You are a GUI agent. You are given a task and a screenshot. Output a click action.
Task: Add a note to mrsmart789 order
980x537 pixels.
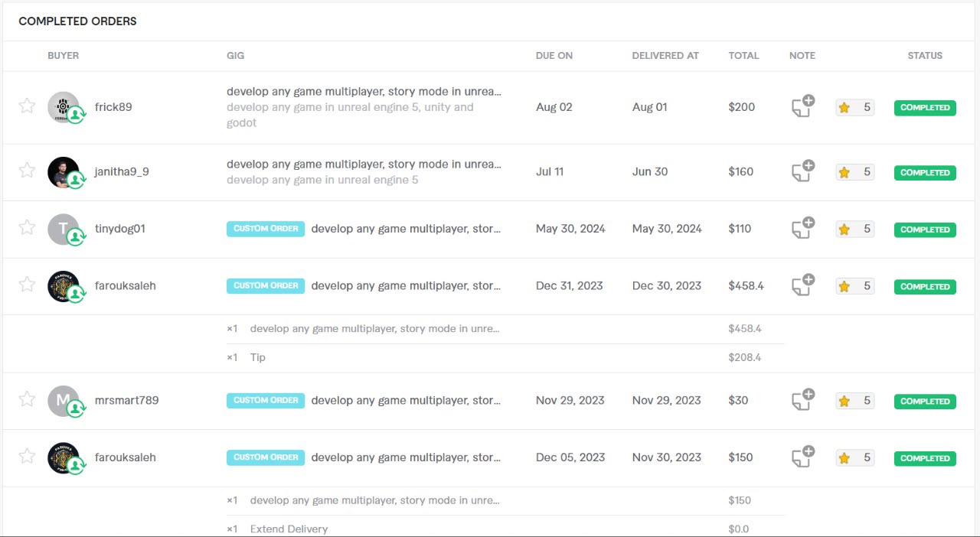[802, 400]
